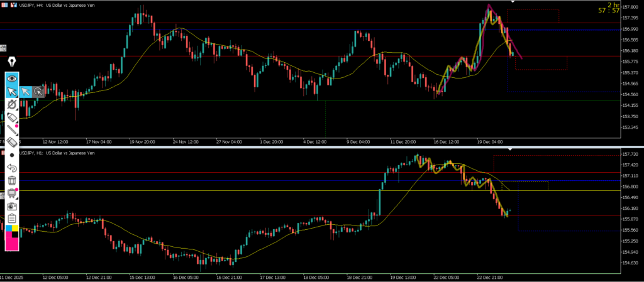Click the chart shift triangle on the H1 chart
Image resolution: width=644 pixels, height=282 pixels.
point(509,150)
